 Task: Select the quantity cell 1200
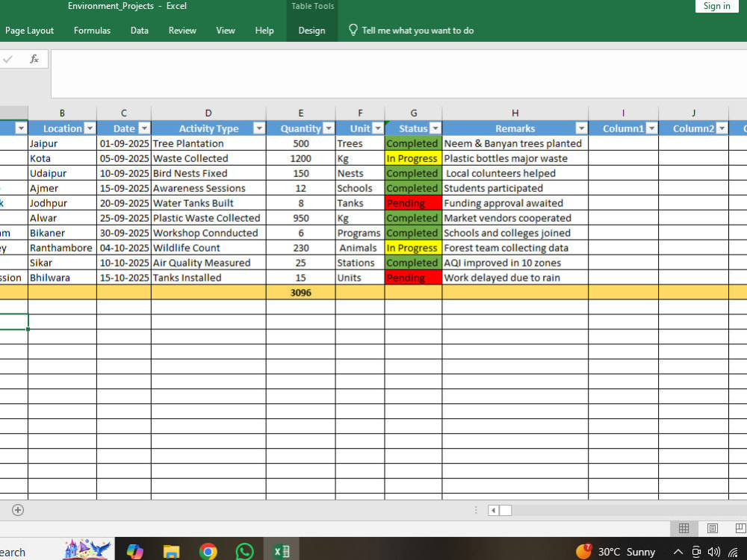300,158
